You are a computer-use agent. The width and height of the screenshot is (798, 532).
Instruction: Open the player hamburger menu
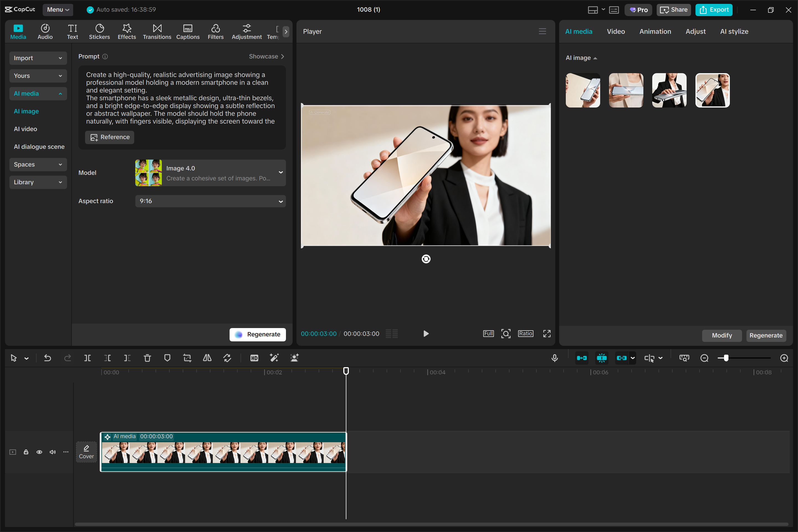click(x=542, y=31)
